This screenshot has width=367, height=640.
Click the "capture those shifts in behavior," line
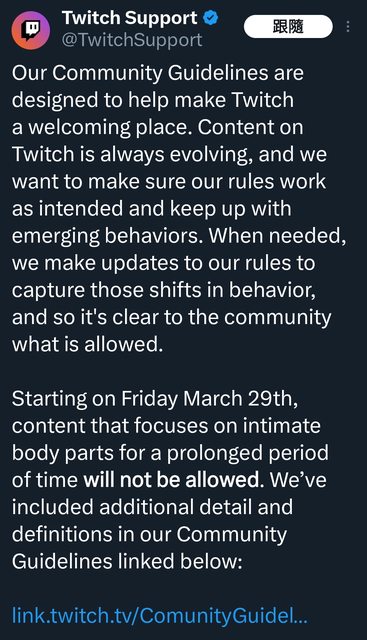pos(164,290)
